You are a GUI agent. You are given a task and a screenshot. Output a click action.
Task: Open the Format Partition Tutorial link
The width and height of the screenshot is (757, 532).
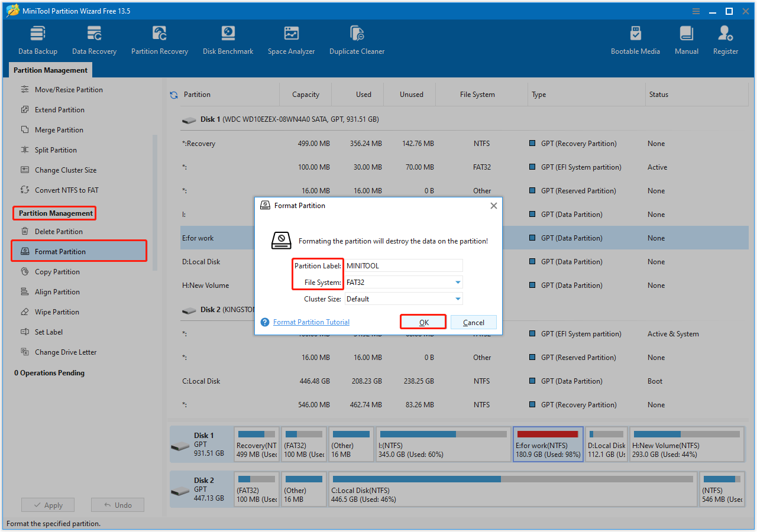(x=310, y=322)
